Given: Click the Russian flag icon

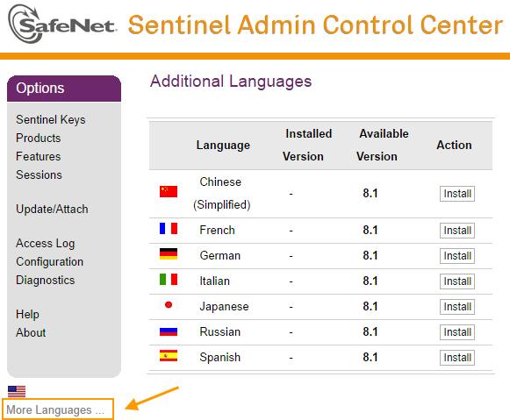Looking at the screenshot, I should (169, 331).
